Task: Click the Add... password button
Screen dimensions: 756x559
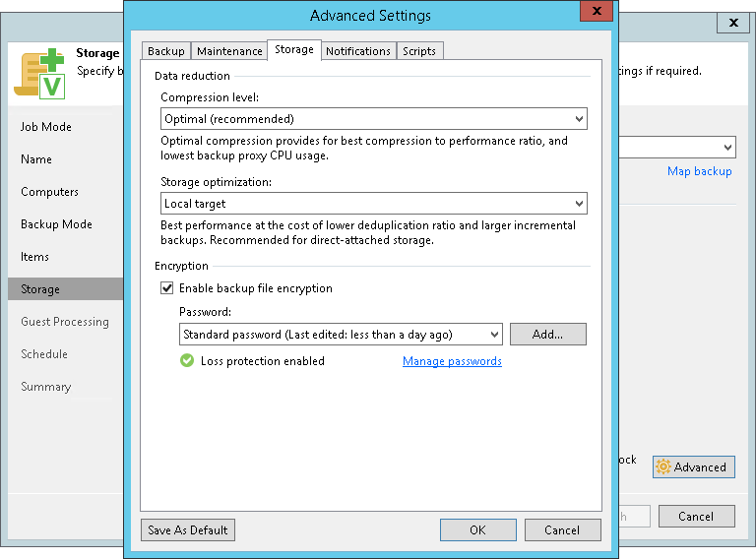Action: point(547,335)
